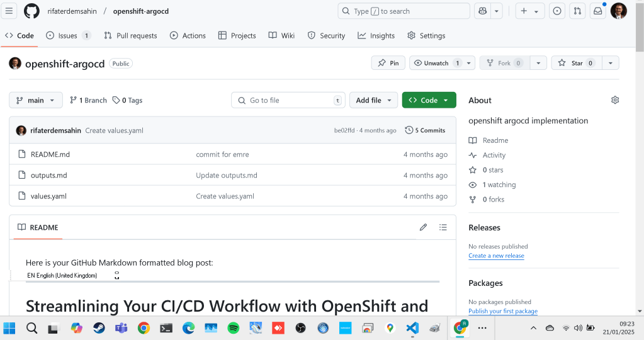This screenshot has width=644, height=340.
Task: Open the README outline list icon
Action: click(x=443, y=227)
